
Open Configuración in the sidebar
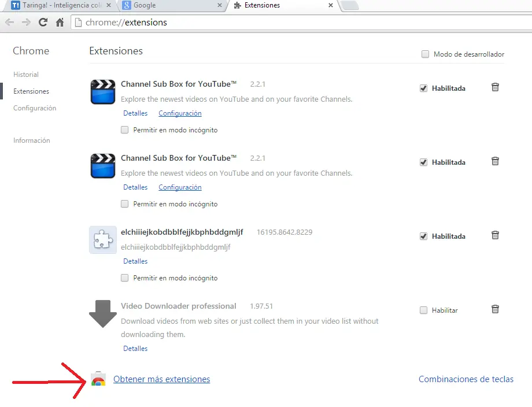[35, 108]
